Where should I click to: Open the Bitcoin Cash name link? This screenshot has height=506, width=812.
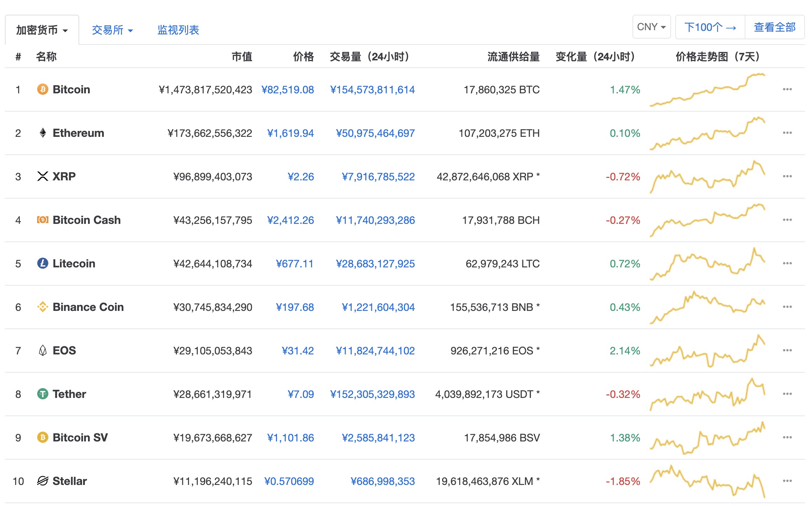pyautogui.click(x=87, y=220)
